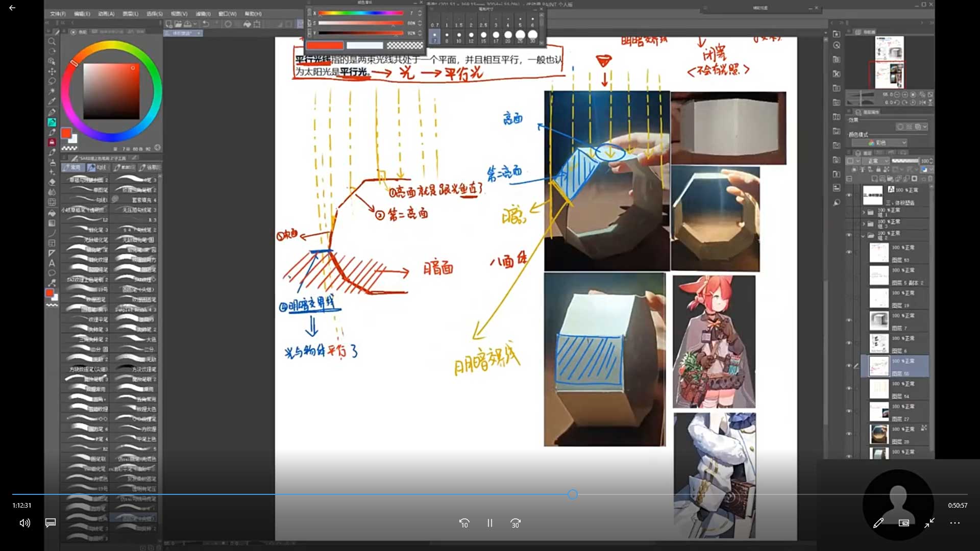Image resolution: width=980 pixels, height=551 pixels.
Task: Toggle visibility of the 三、体积塑造 text layer
Action: [849, 195]
